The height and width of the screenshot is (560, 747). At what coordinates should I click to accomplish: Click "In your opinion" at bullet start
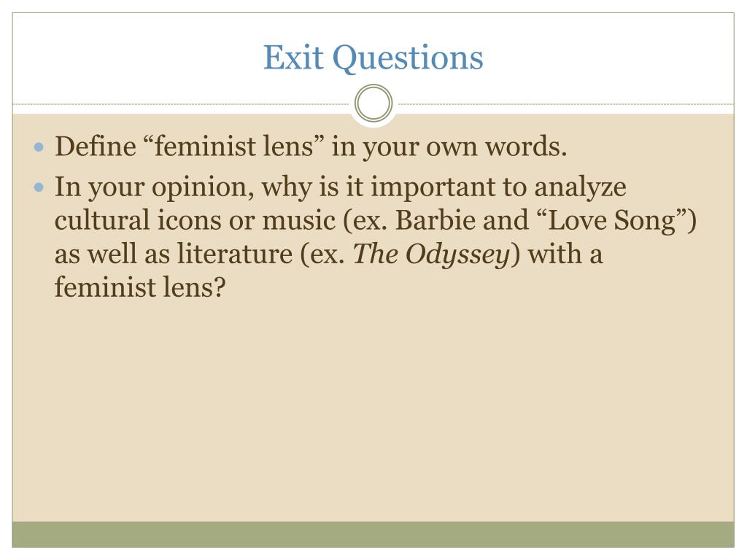(155, 187)
